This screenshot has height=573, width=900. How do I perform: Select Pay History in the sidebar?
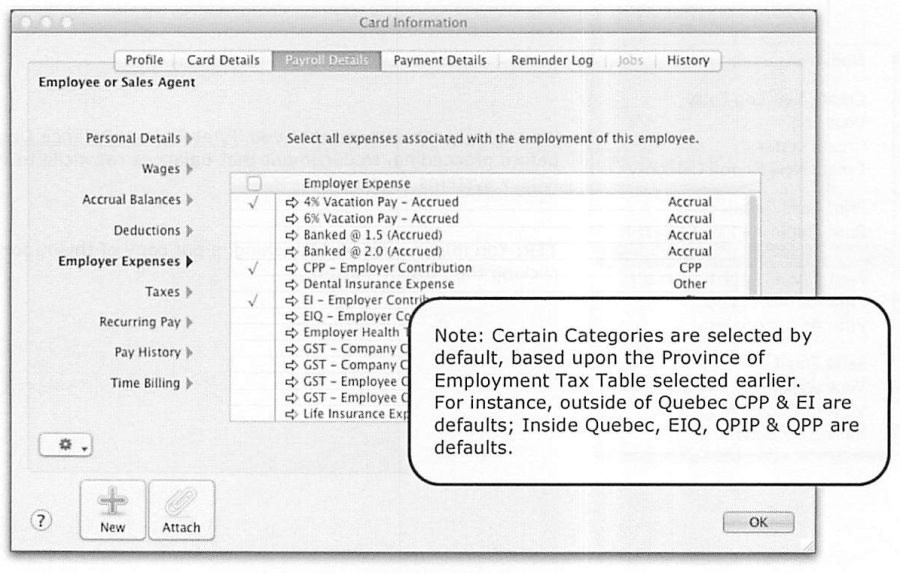point(148,353)
